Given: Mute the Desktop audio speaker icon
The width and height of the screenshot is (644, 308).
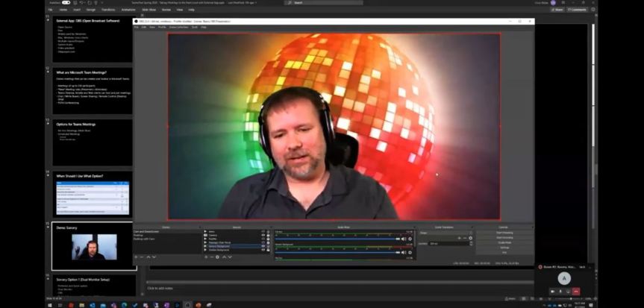Looking at the screenshot, I should tap(404, 239).
